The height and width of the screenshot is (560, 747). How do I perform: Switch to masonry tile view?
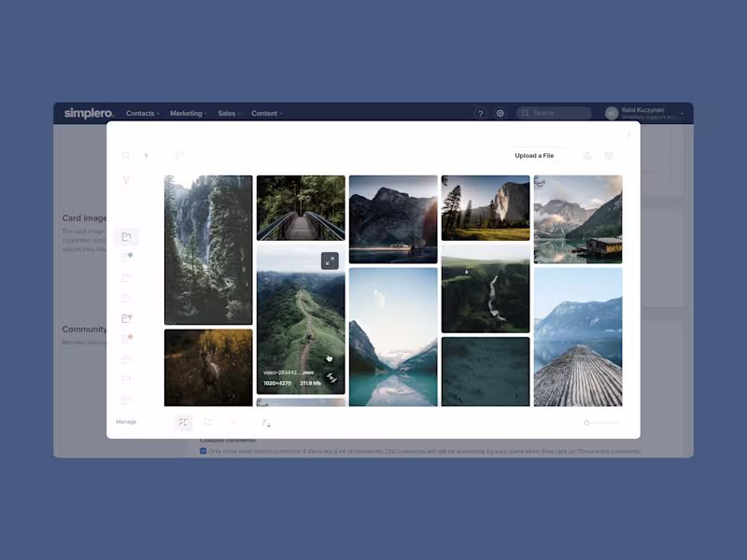[x=183, y=423]
